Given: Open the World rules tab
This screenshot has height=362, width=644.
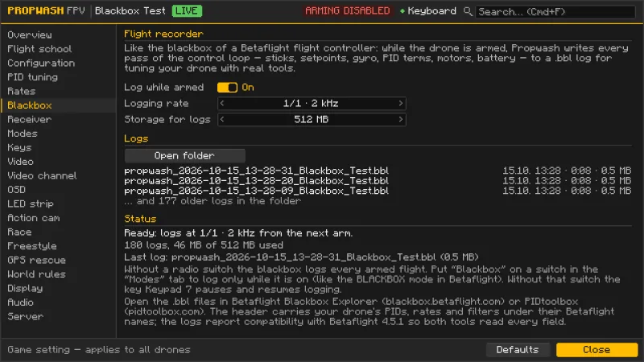Looking at the screenshot, I should (x=58, y=274).
